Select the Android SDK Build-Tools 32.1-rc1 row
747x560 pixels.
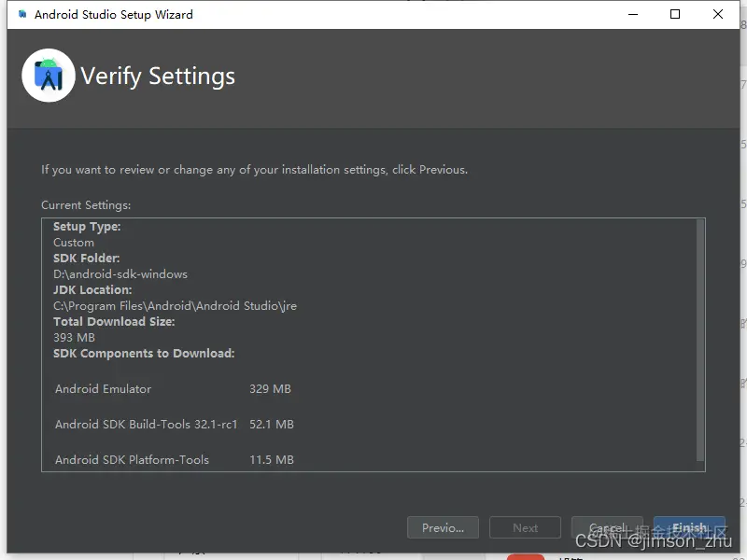(175, 425)
